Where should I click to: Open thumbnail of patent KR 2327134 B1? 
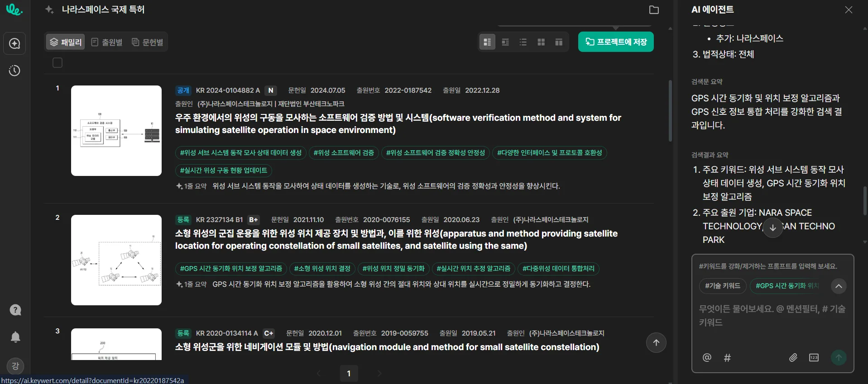click(x=116, y=260)
